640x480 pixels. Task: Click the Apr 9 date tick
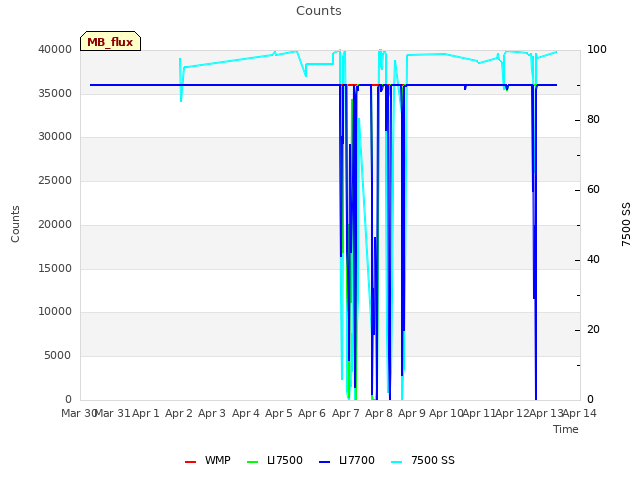[x=412, y=413]
